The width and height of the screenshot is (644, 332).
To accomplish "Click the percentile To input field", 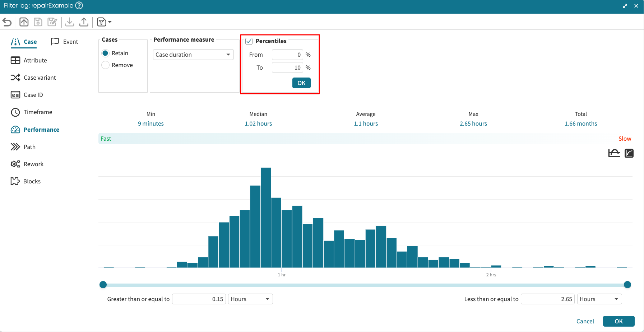I will coord(287,67).
